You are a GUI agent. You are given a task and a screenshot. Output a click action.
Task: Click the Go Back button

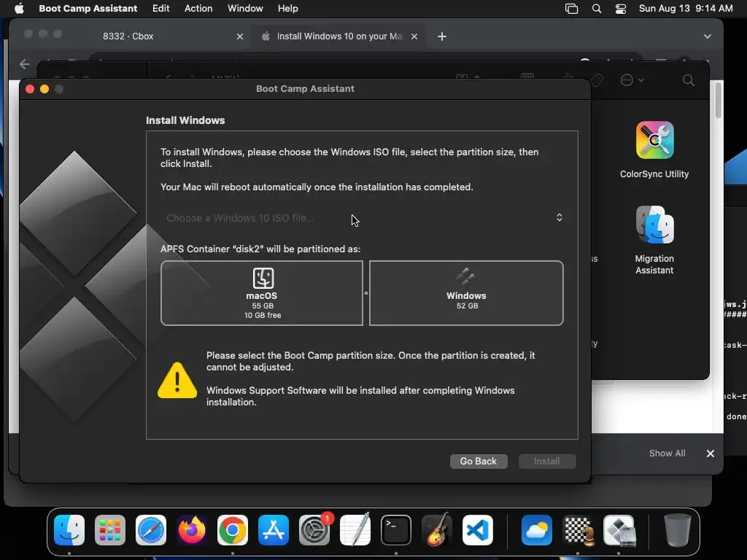[x=479, y=461]
